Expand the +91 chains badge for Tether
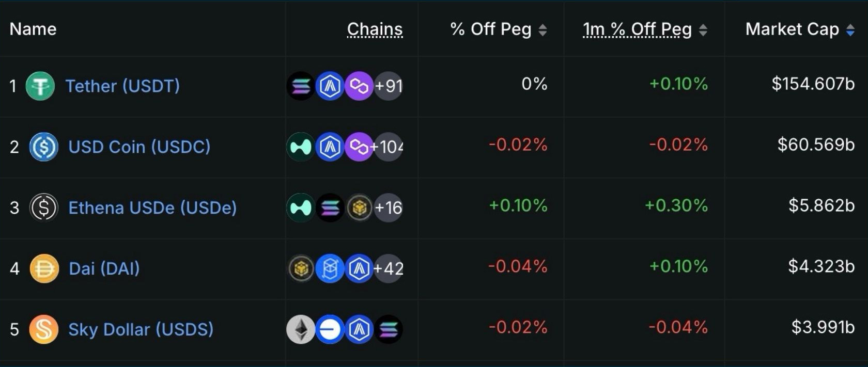The width and height of the screenshot is (868, 367). pos(389,86)
